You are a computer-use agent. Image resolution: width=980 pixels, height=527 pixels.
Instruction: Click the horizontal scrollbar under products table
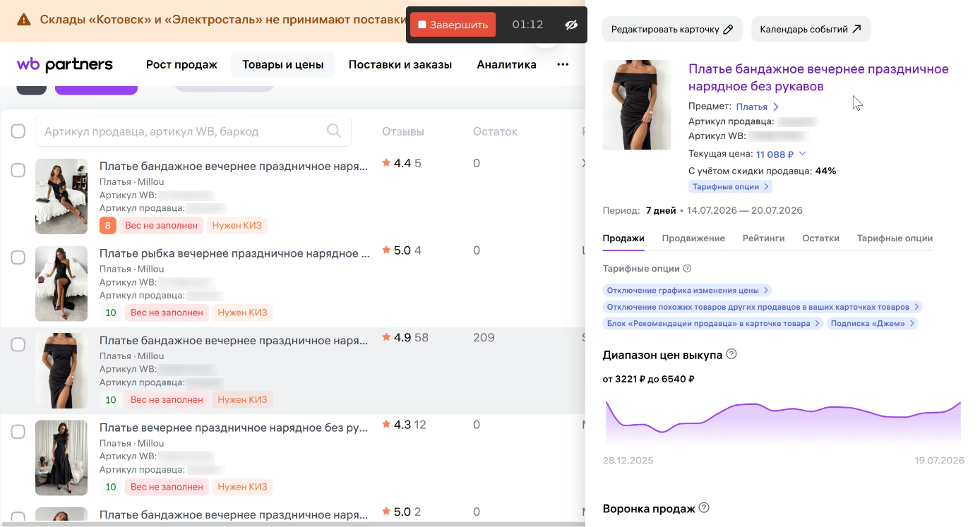coord(292,523)
